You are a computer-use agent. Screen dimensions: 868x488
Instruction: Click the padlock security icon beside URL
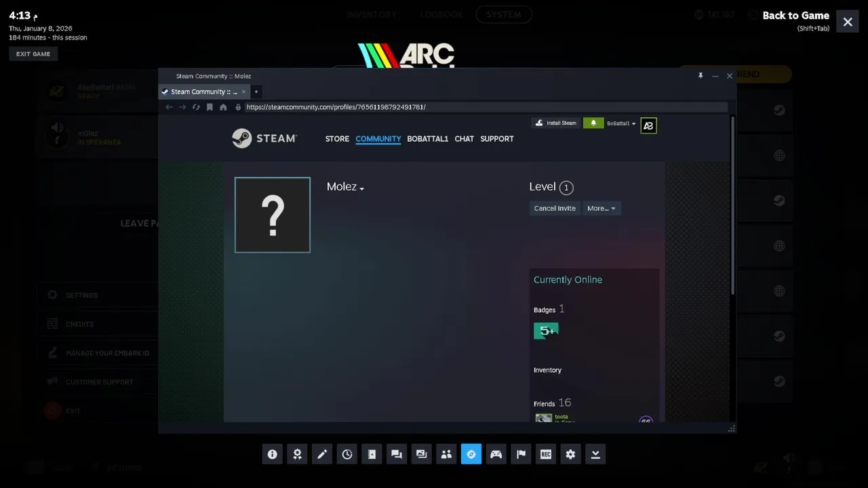click(x=238, y=107)
